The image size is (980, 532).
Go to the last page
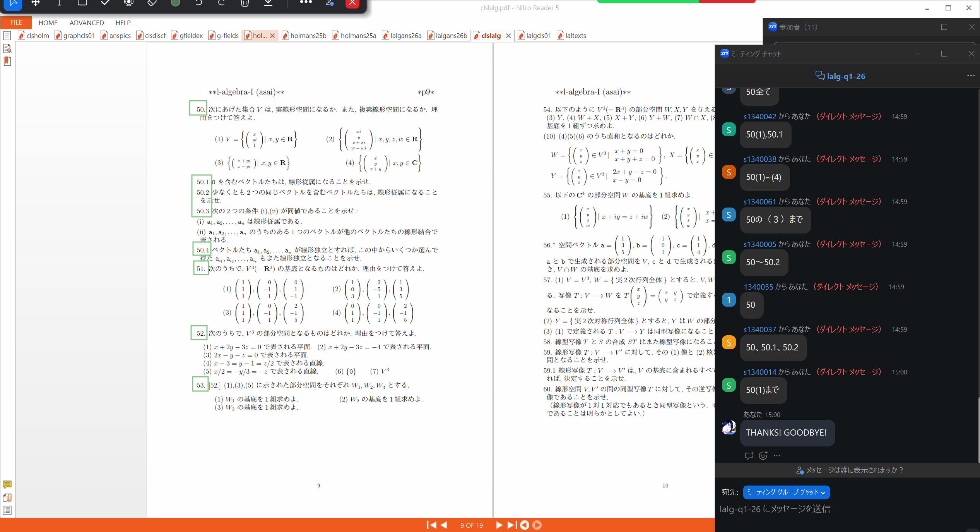511,525
